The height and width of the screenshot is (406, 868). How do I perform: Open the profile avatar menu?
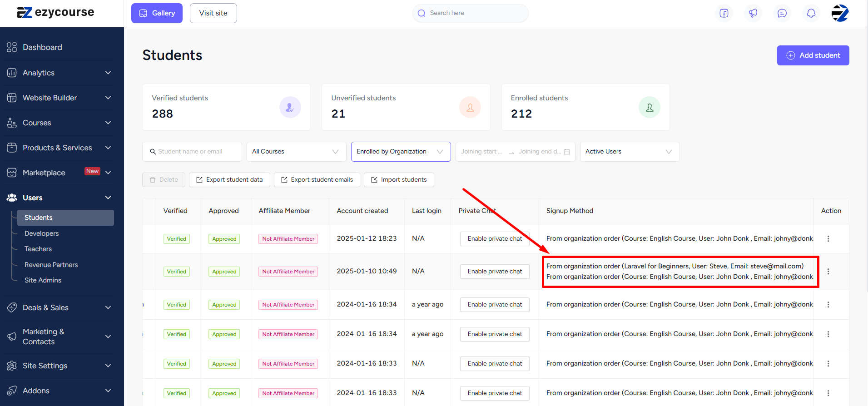840,13
